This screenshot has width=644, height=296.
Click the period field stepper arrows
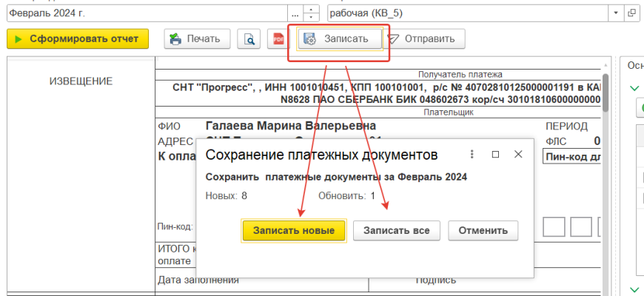point(312,13)
